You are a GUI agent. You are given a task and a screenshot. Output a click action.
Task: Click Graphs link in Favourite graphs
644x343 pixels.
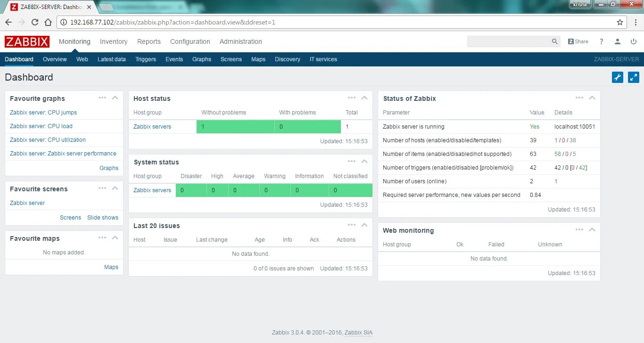coord(109,168)
